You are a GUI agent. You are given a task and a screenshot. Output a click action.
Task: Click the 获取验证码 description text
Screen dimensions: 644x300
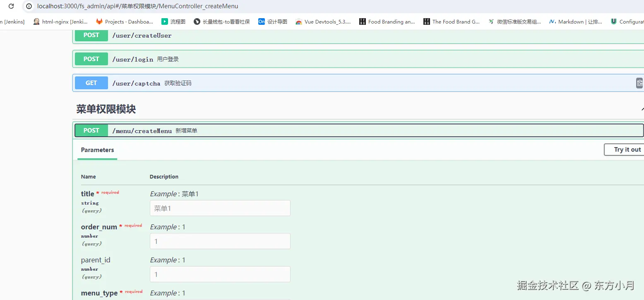(x=178, y=83)
